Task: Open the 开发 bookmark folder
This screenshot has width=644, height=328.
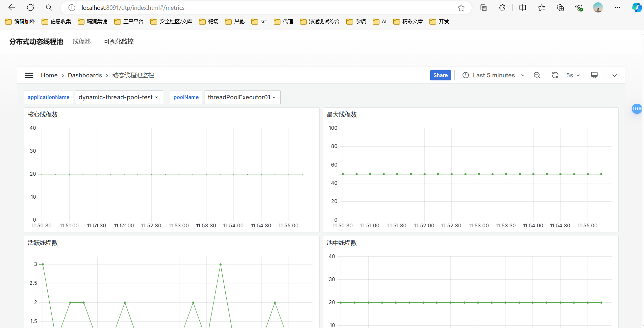Action: 439,22
